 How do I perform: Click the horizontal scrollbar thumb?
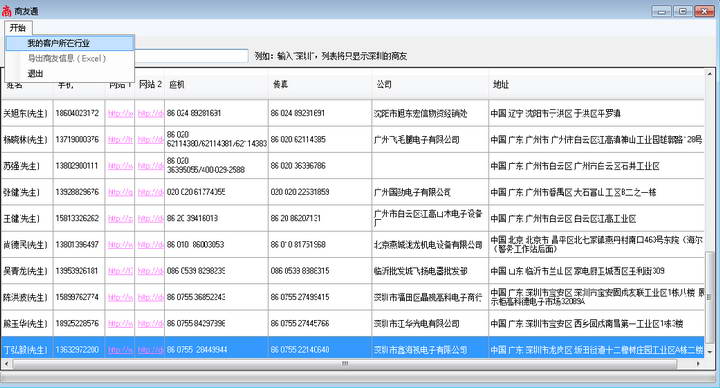click(x=344, y=364)
